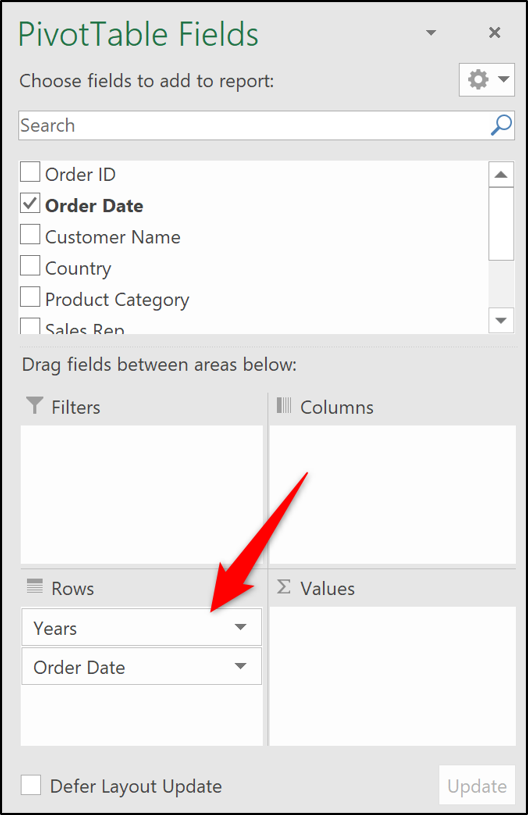528x815 pixels.
Task: Click the Rows area icon
Action: [x=35, y=586]
